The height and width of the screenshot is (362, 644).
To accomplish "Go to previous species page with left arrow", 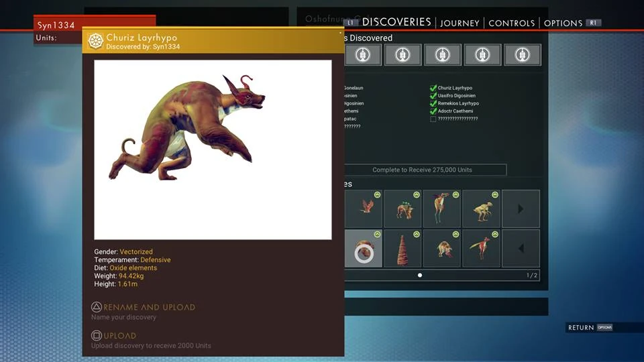I will tap(521, 248).
